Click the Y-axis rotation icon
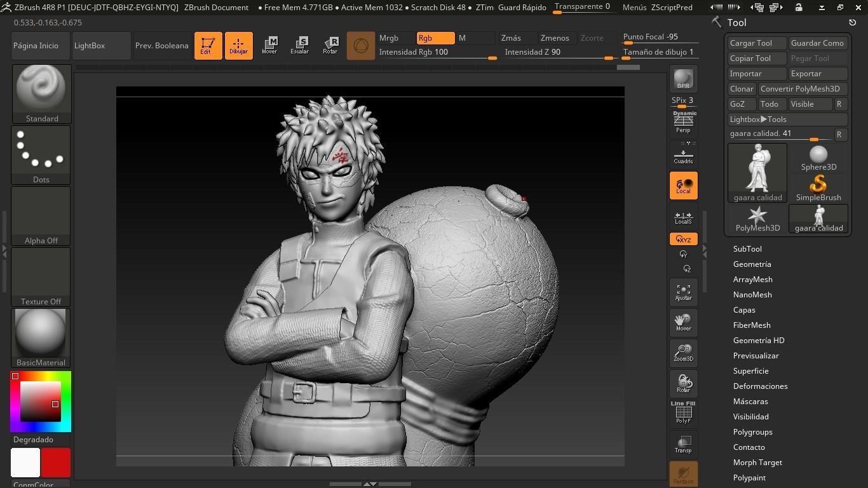This screenshot has height=488, width=868. 683,254
